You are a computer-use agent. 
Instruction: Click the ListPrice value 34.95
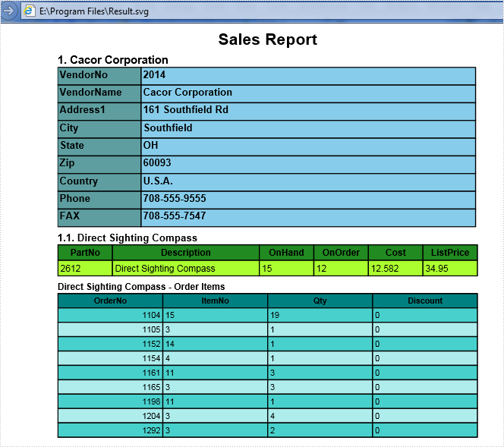[450, 268]
